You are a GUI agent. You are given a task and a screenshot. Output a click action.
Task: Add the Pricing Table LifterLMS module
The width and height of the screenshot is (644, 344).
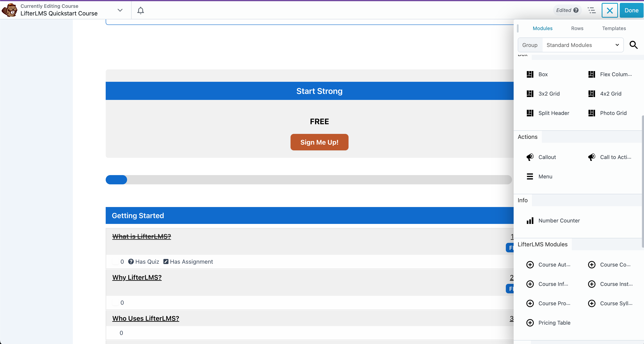(555, 323)
